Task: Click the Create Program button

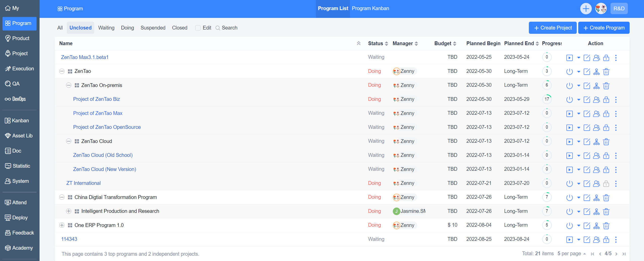Action: click(x=604, y=28)
